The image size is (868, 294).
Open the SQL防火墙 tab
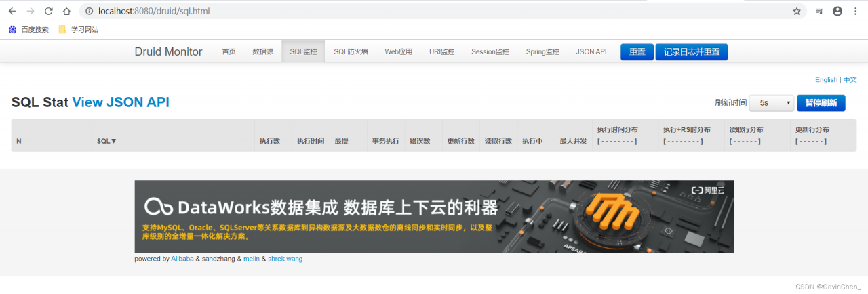click(x=351, y=51)
